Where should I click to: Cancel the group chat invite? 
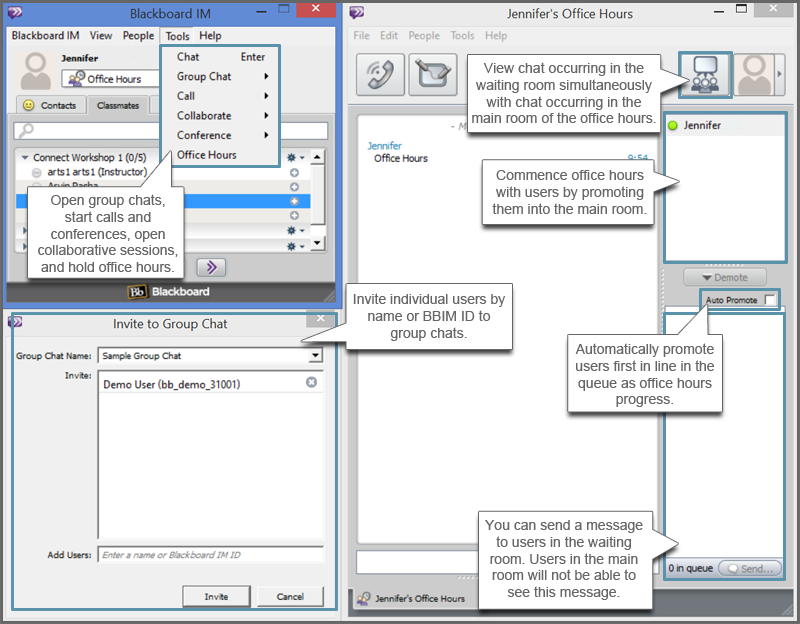290,596
